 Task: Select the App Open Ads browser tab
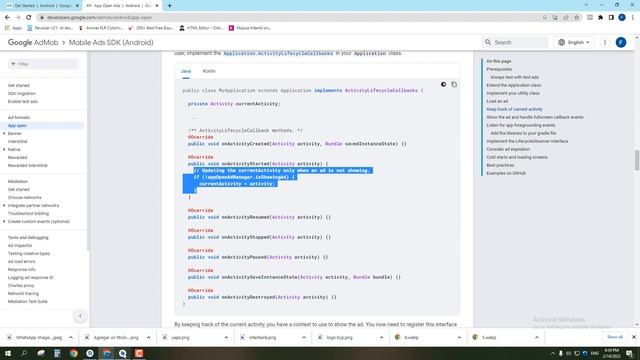(122, 6)
